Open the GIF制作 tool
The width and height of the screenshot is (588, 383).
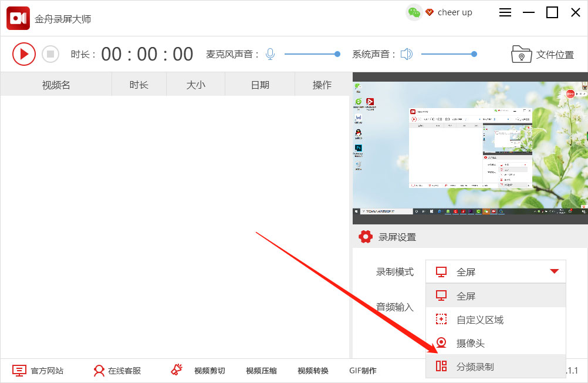tap(363, 370)
